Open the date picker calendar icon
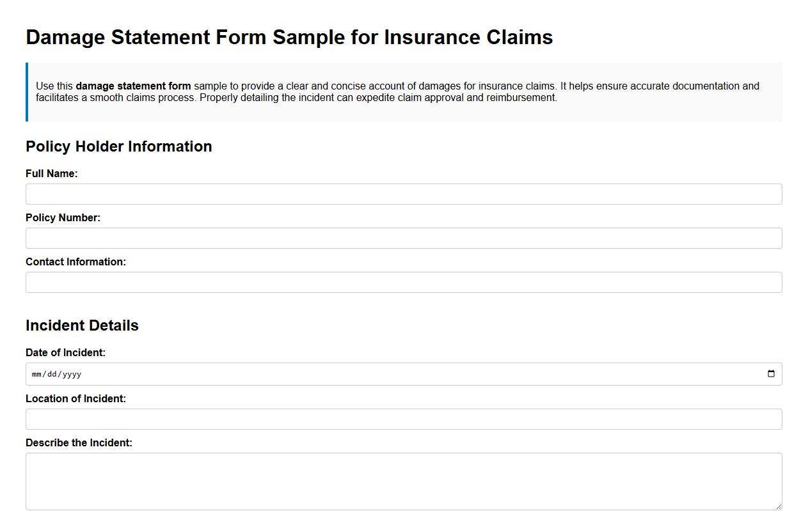The height and width of the screenshot is (532, 808). 772,373
